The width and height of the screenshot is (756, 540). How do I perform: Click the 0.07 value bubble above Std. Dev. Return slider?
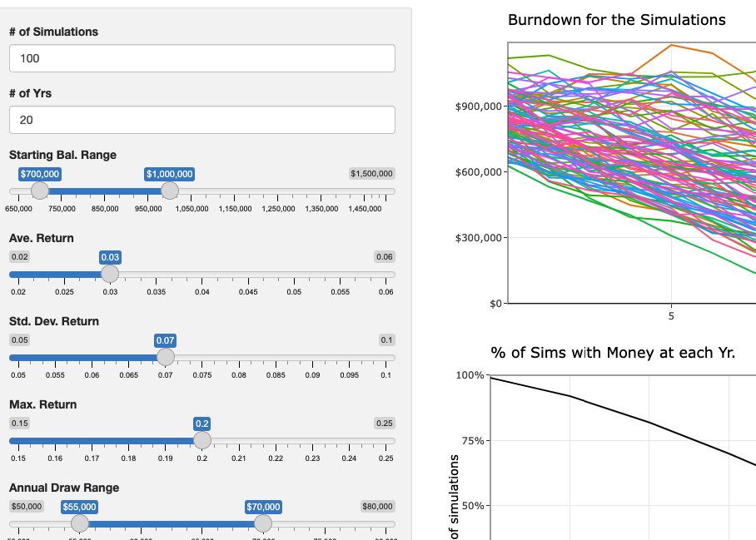click(165, 339)
